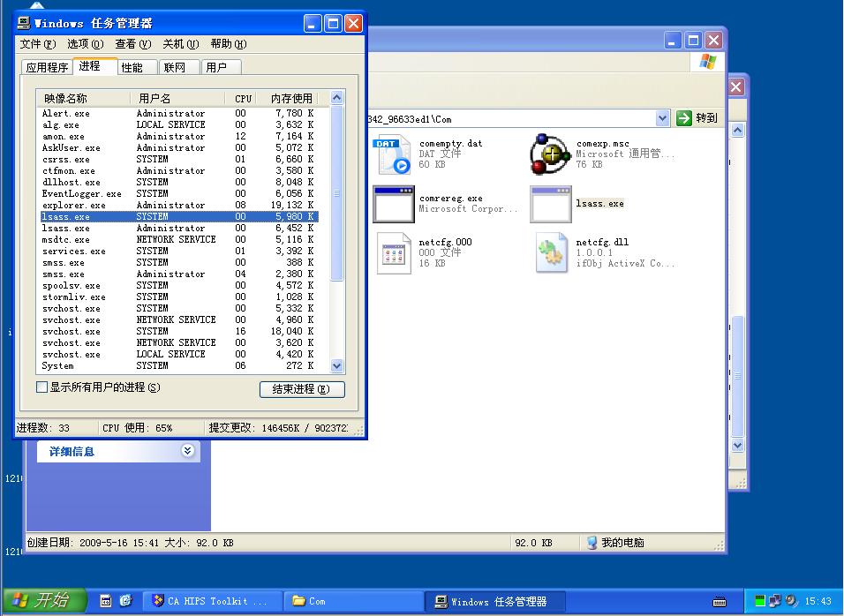The height and width of the screenshot is (616, 844).
Task: Open CA HIPS Toolkit from taskbar
Action: (x=212, y=601)
